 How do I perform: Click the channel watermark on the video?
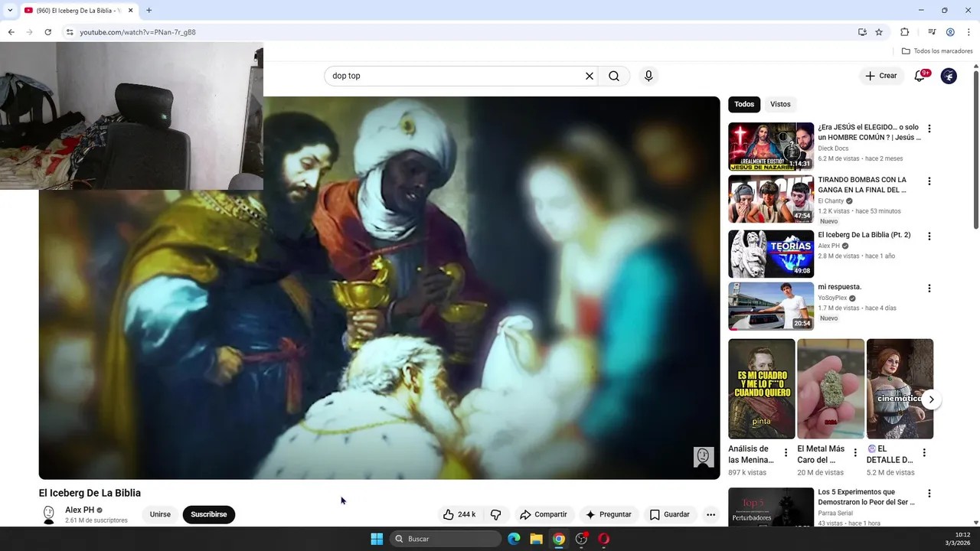704,457
